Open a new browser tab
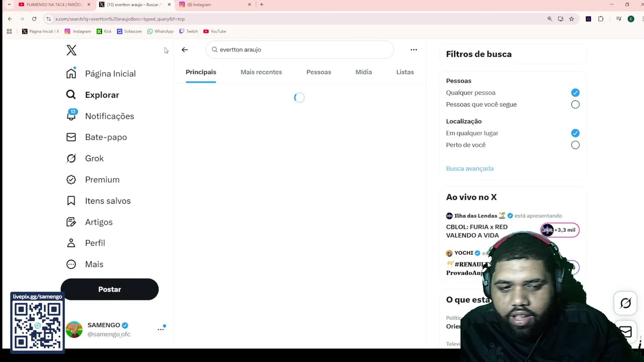644x362 pixels. (x=262, y=5)
